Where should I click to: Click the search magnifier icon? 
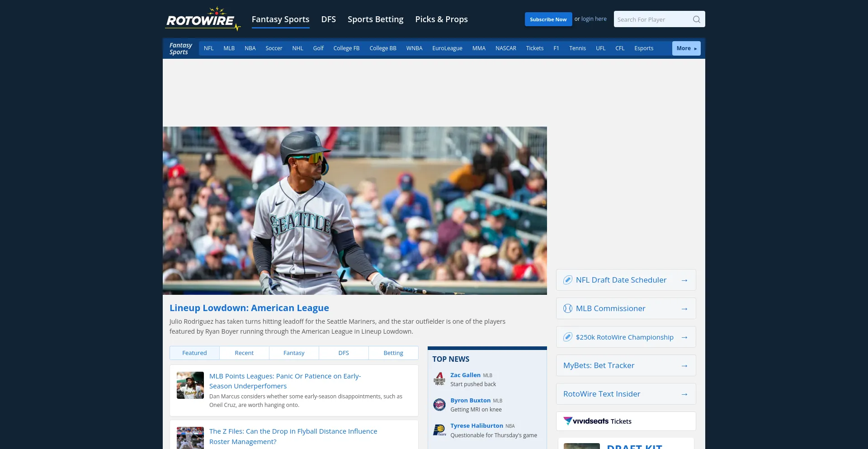(696, 19)
